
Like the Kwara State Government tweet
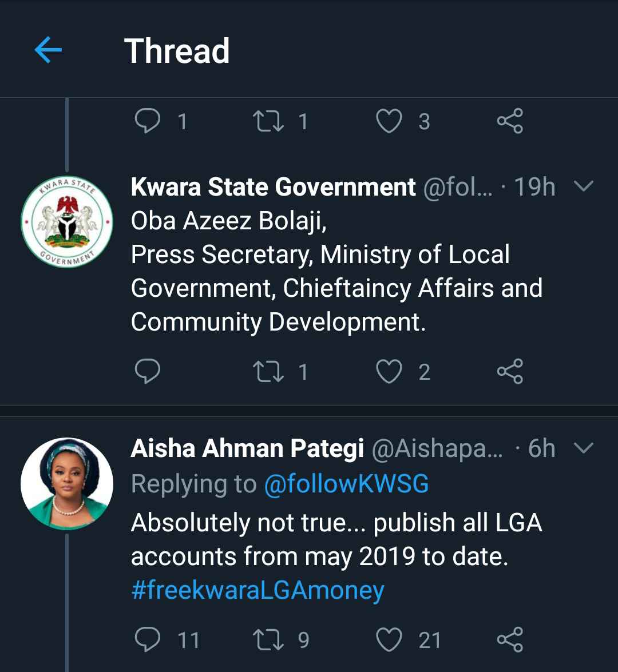(389, 372)
